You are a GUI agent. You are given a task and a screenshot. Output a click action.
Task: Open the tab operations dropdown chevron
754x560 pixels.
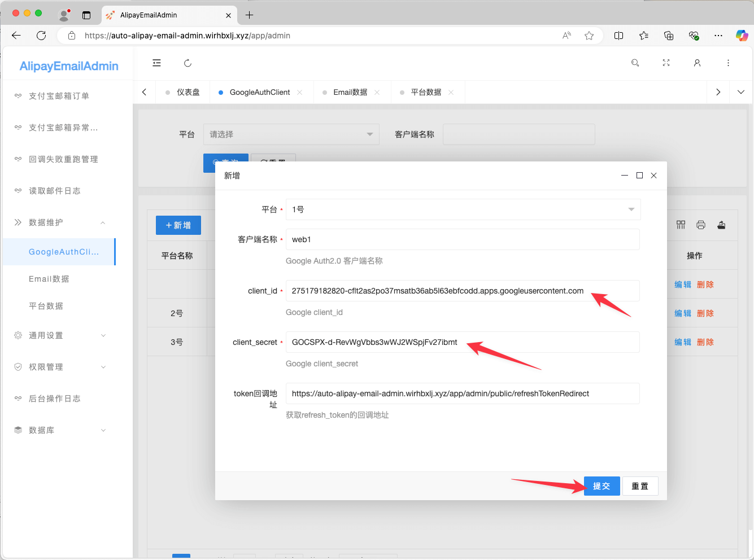(741, 92)
